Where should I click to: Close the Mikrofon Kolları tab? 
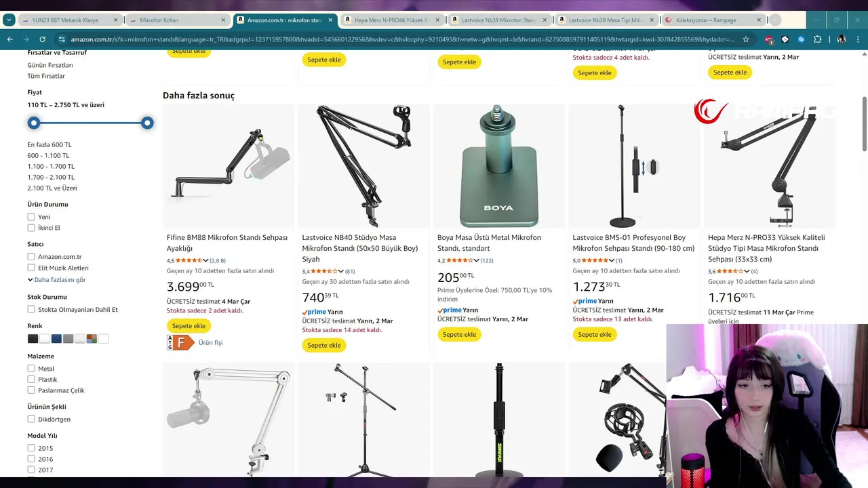point(223,20)
